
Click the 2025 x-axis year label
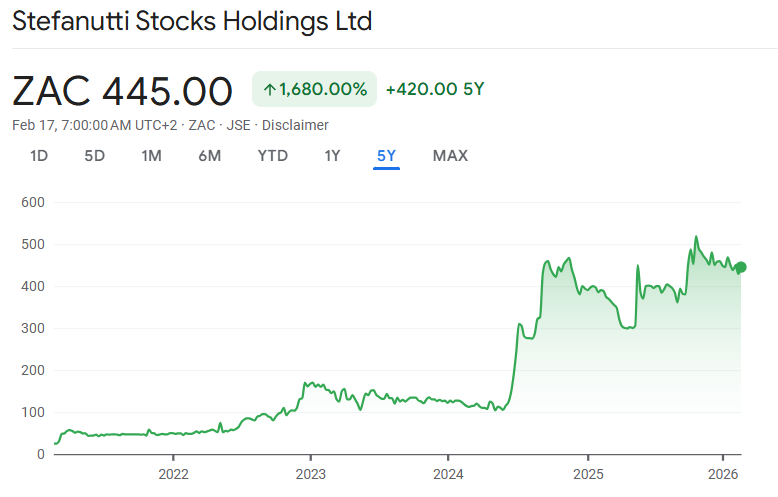pos(588,473)
